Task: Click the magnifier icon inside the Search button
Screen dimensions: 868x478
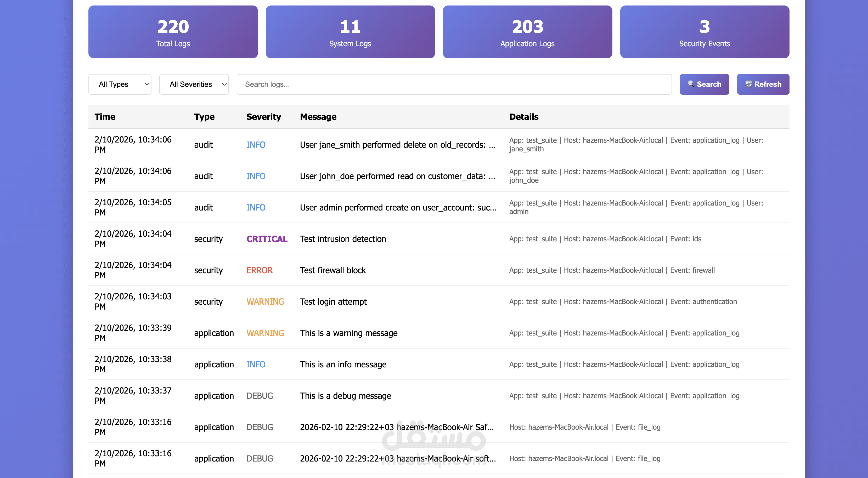Action: coord(692,84)
